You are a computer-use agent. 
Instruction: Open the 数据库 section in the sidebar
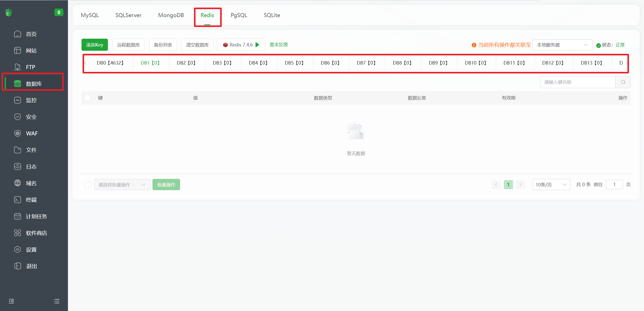pyautogui.click(x=34, y=83)
